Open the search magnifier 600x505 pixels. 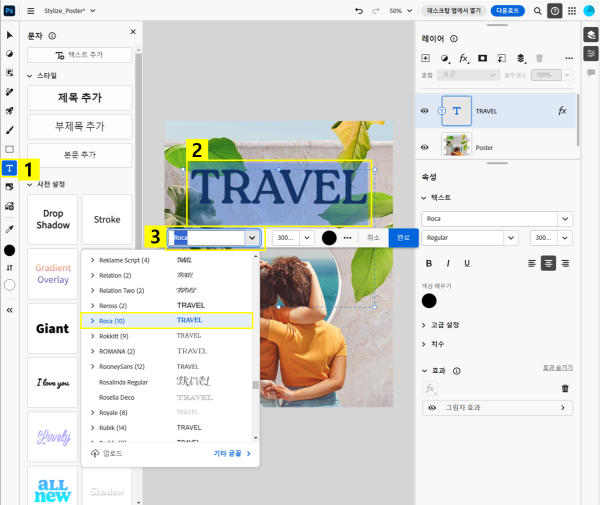(538, 11)
